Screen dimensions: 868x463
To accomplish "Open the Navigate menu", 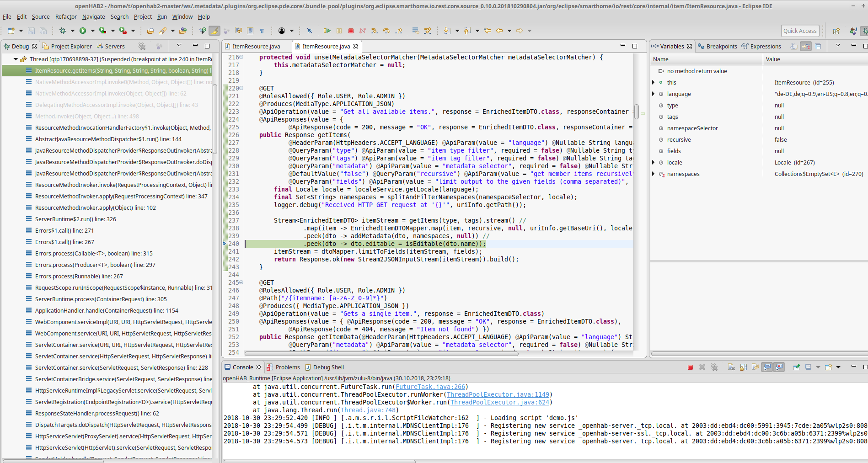I will [93, 16].
